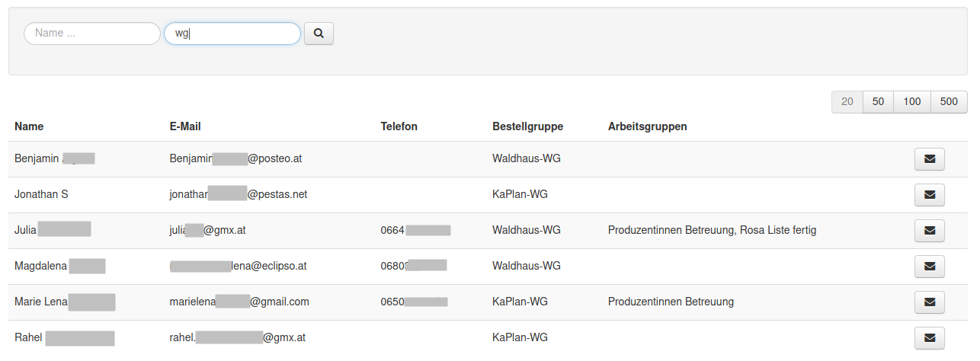Click Benjamin's posteo.at email address

coord(235,158)
